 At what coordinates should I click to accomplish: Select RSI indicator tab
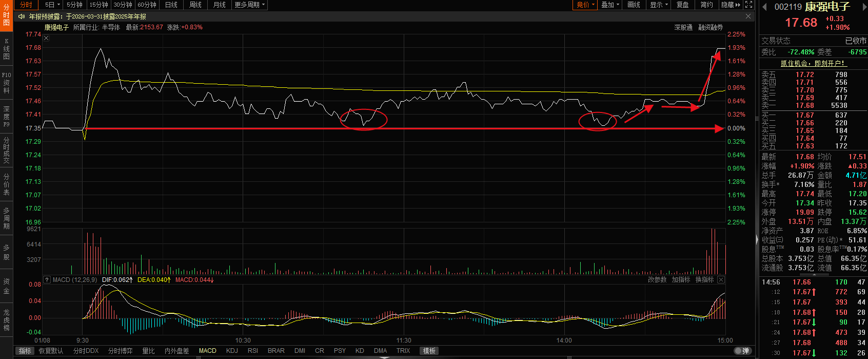tap(253, 351)
